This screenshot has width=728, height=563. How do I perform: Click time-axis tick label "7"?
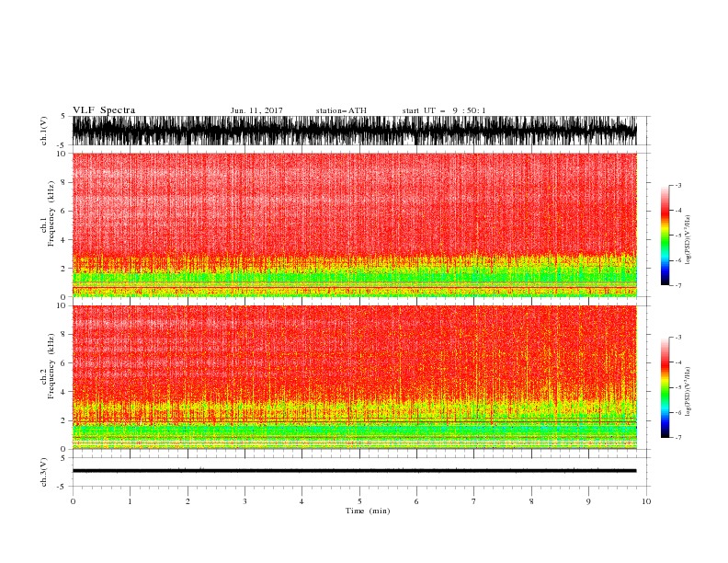[474, 501]
